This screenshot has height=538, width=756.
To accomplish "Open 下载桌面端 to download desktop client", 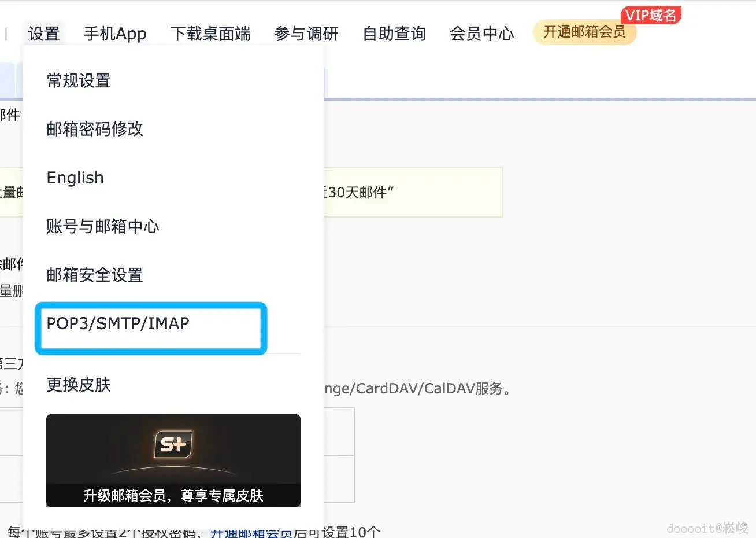I will (210, 34).
